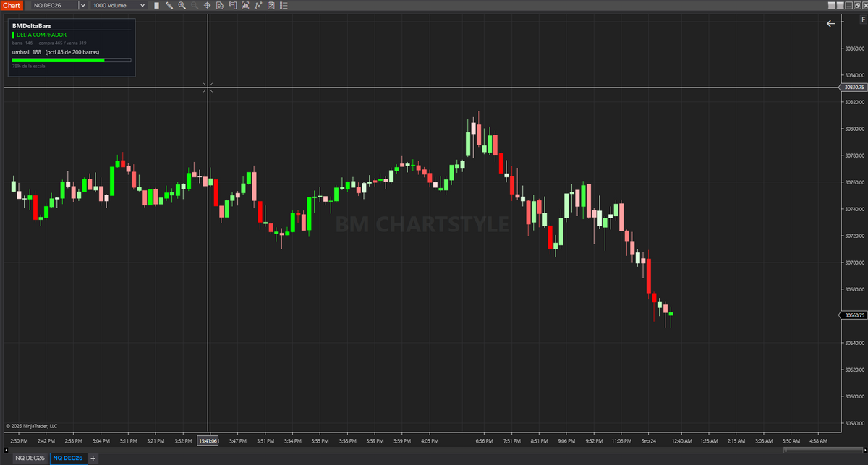This screenshot has width=868, height=465.
Task: Click the 30830.75 crosshair price marker
Action: coord(853,87)
